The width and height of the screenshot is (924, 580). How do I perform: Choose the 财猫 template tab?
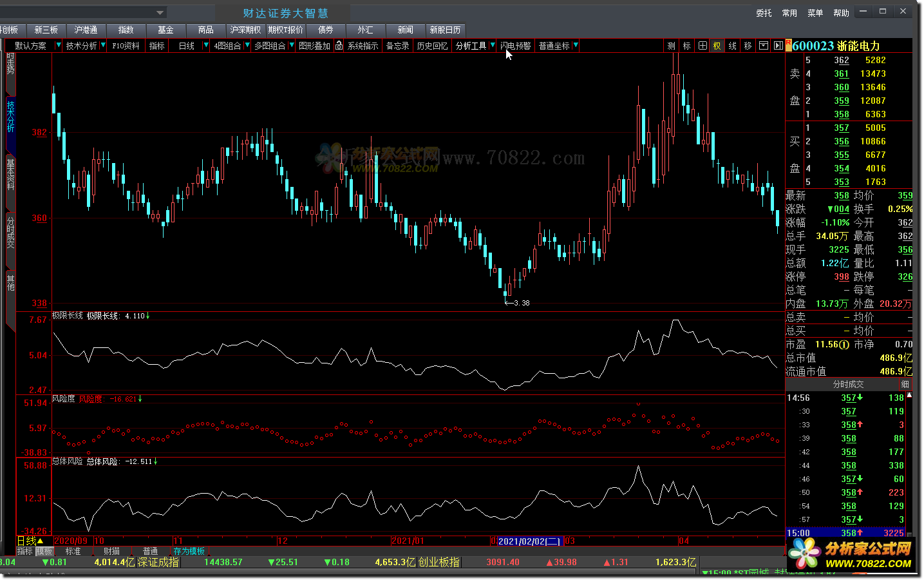[111, 552]
